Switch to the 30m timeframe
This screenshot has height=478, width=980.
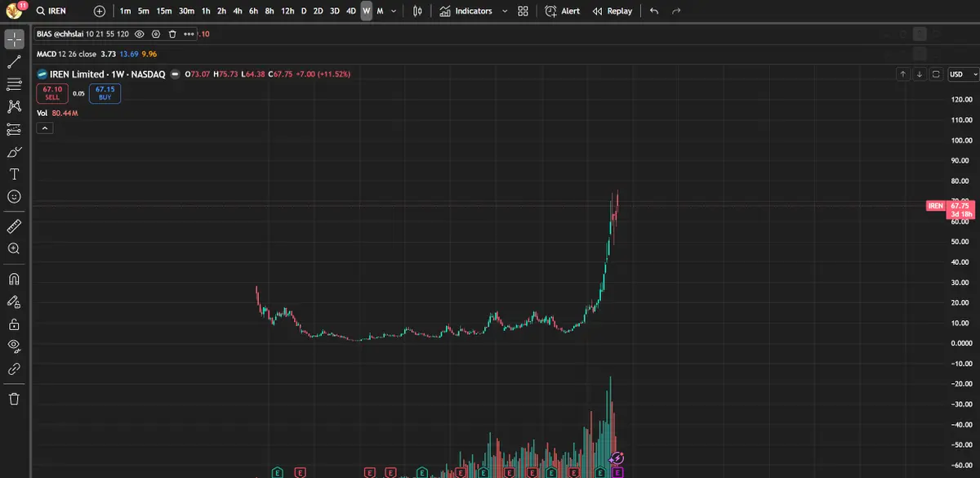click(186, 11)
